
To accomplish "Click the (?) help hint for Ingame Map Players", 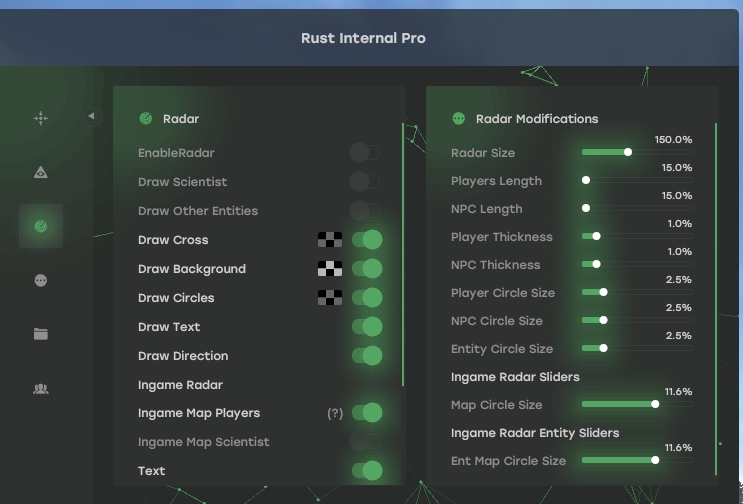I will (335, 413).
